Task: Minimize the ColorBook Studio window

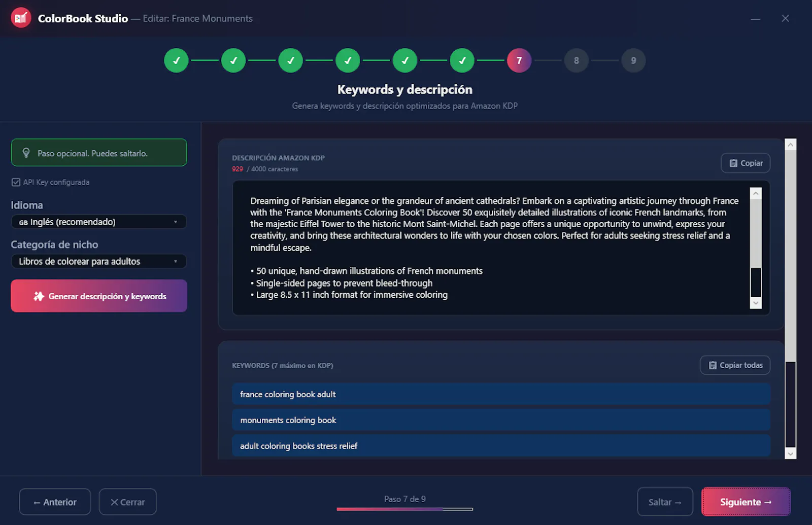Action: coord(755,19)
